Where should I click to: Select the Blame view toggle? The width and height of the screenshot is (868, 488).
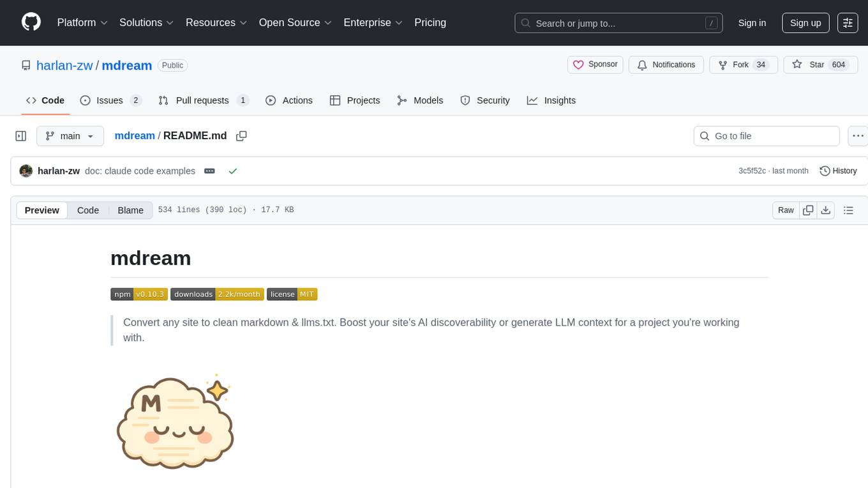130,210
